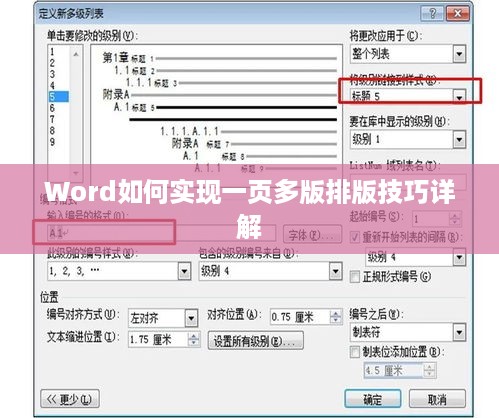Select level 9 in the level list
The image size is (499, 418).
coord(52,142)
